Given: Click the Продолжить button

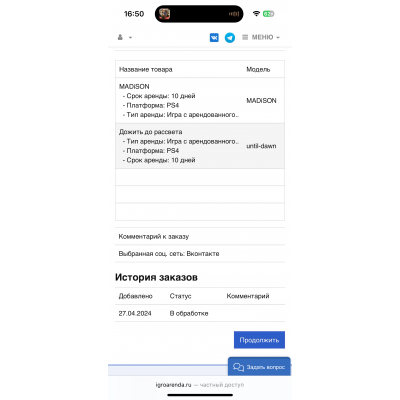Looking at the screenshot, I should 259,340.
